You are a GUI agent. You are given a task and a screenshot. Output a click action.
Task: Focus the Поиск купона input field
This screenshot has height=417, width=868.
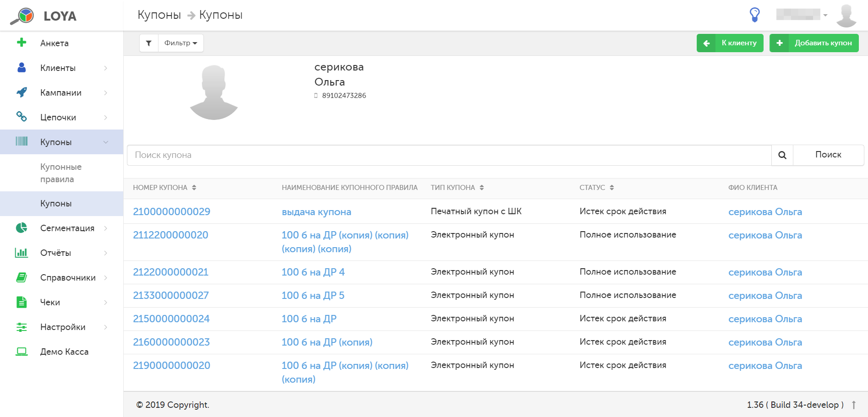click(449, 155)
